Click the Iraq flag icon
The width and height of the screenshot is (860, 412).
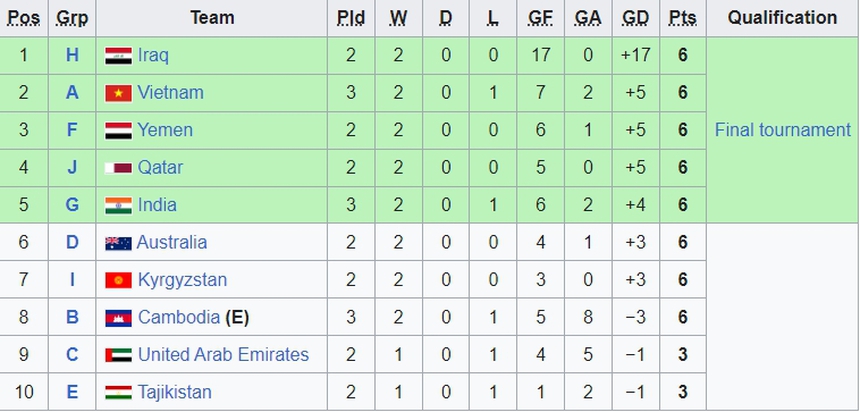pyautogui.click(x=118, y=56)
